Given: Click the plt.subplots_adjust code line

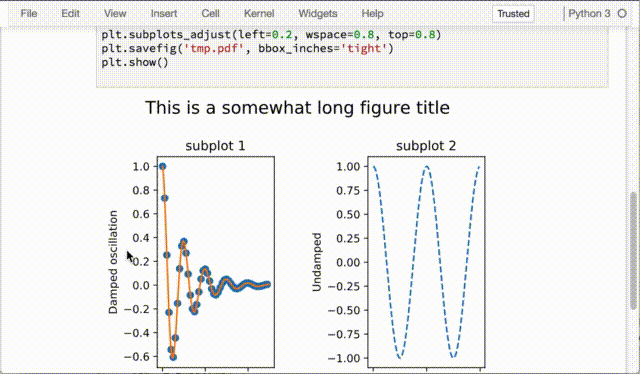Looking at the screenshot, I should point(271,35).
